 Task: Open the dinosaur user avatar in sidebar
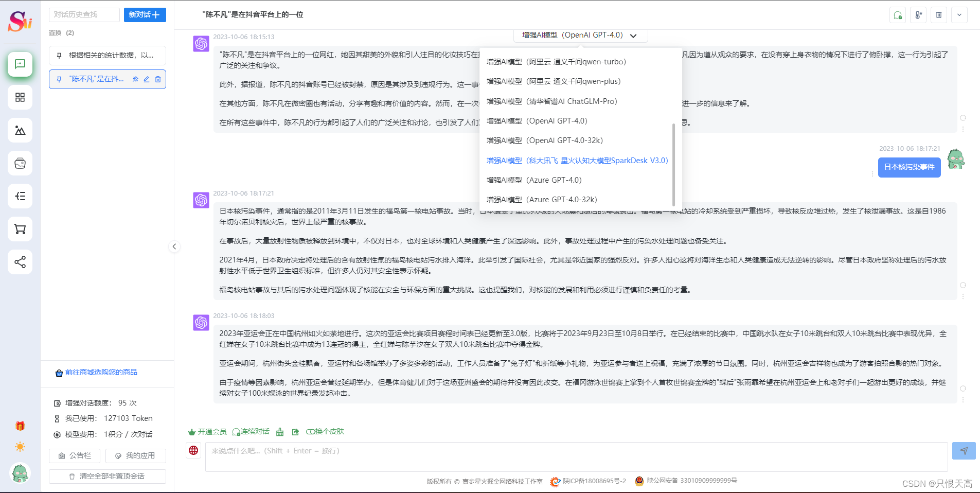[x=20, y=473]
